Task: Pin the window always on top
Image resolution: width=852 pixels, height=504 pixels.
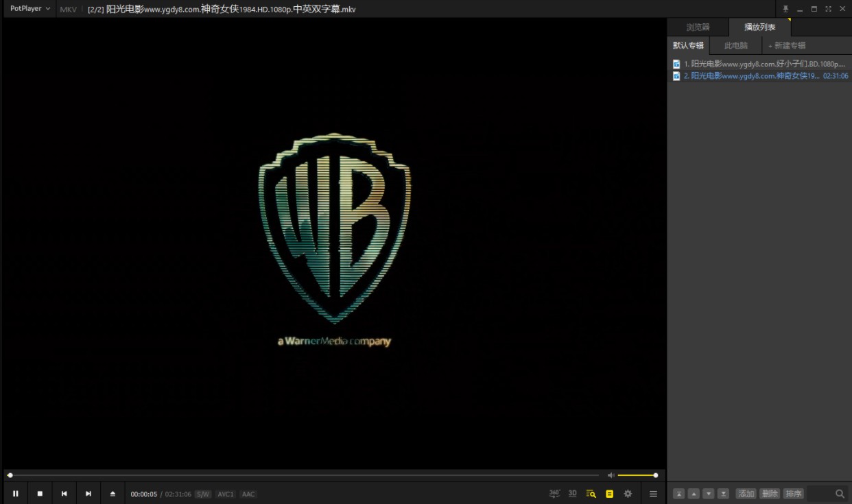Action: pos(785,9)
